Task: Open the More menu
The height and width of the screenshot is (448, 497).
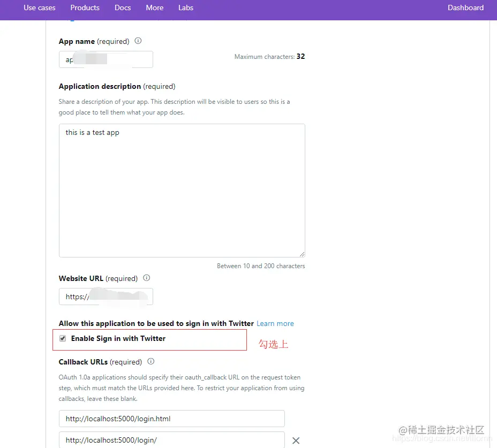Action: point(155,7)
